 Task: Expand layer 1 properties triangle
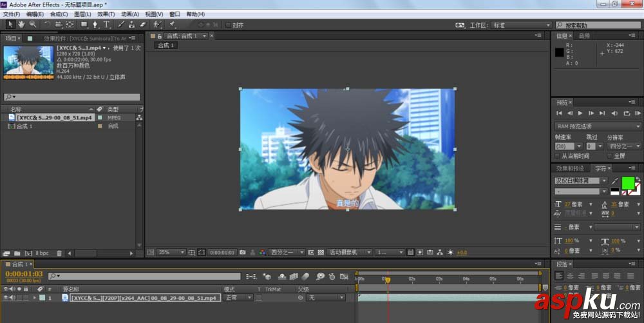click(x=35, y=297)
